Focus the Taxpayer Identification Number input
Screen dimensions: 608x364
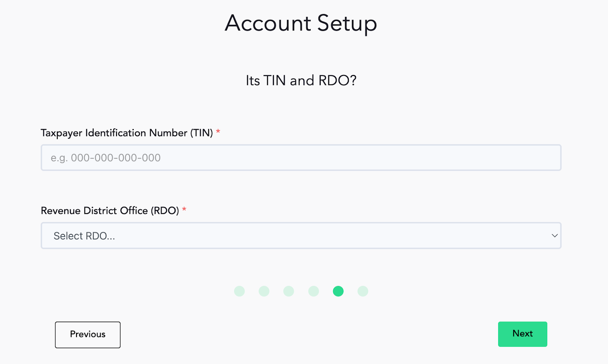[x=301, y=157]
